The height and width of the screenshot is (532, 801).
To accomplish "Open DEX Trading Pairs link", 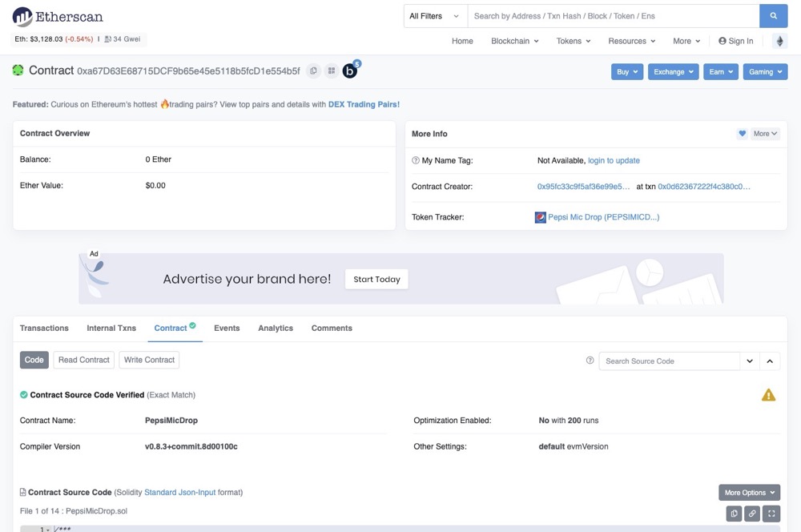I will 364,104.
